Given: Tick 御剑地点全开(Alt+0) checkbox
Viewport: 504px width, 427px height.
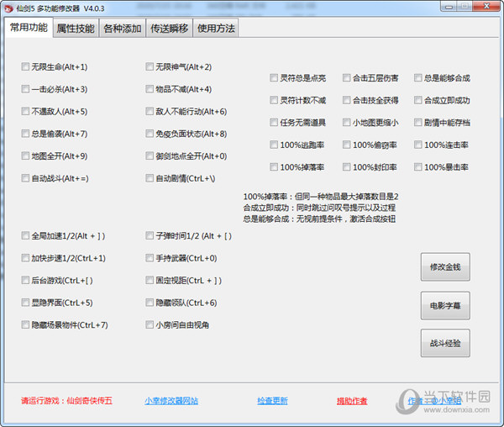Looking at the screenshot, I should 150,156.
